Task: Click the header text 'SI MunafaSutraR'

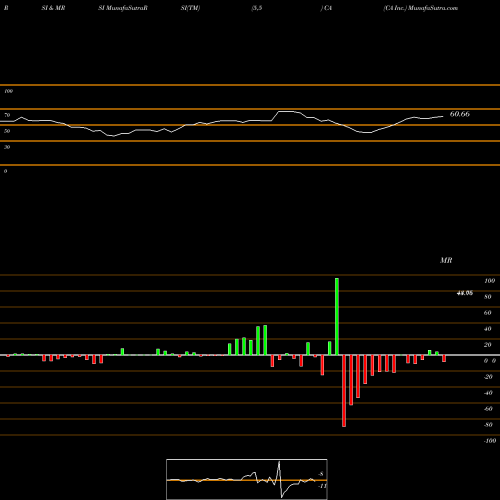Action: 123,8
